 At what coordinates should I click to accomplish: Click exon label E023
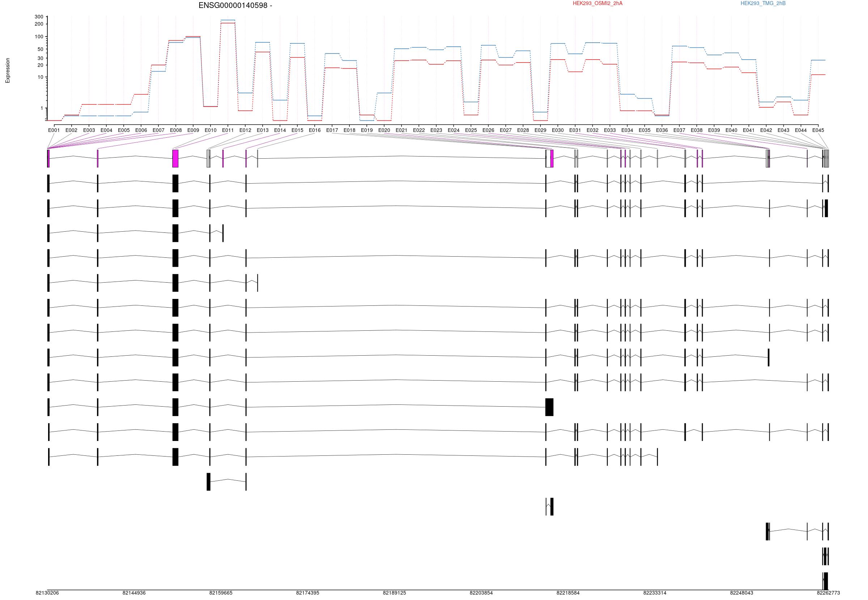point(436,130)
